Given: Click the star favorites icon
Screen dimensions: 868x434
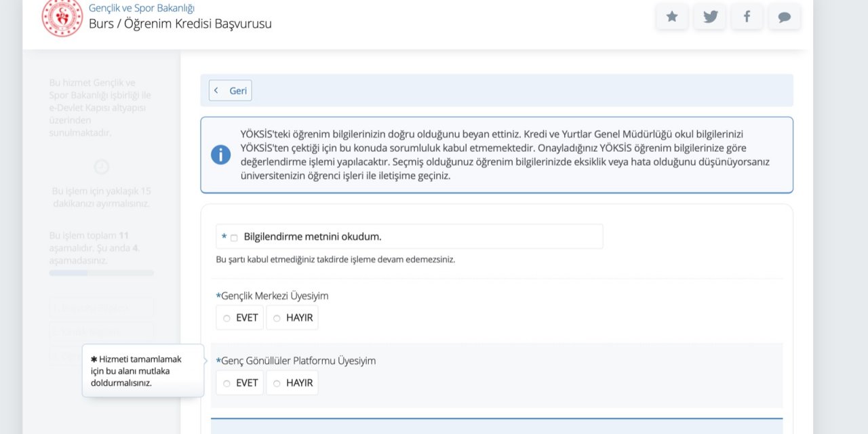Looking at the screenshot, I should pyautogui.click(x=672, y=17).
